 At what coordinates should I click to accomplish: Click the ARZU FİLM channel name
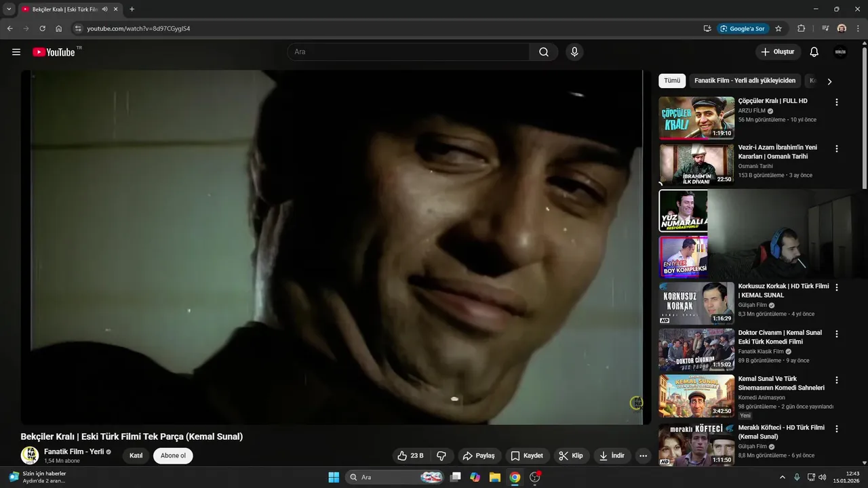tap(752, 110)
